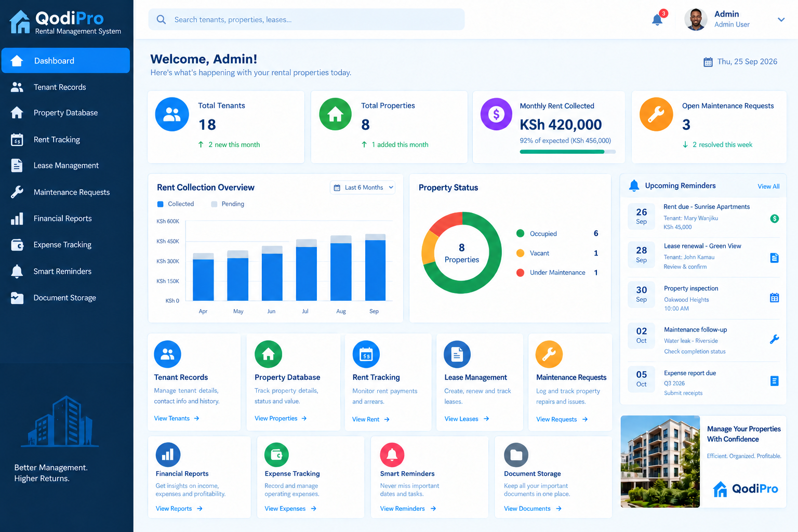Viewport: 798px width, 532px height.
Task: Click View All in Upcoming Reminders
Action: (x=768, y=187)
